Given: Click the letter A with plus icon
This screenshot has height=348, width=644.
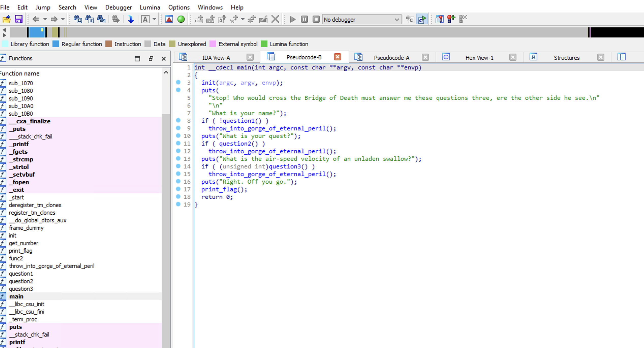Looking at the screenshot, I should 222,19.
